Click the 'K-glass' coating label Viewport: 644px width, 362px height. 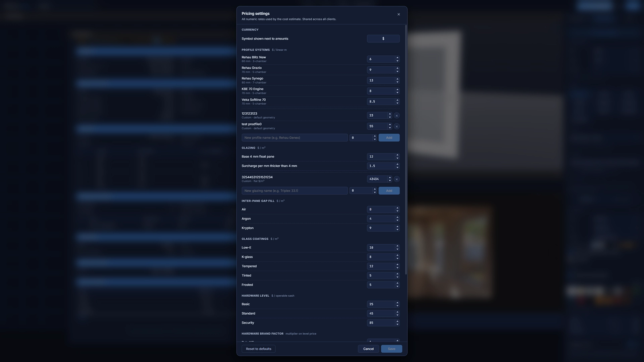point(247,257)
